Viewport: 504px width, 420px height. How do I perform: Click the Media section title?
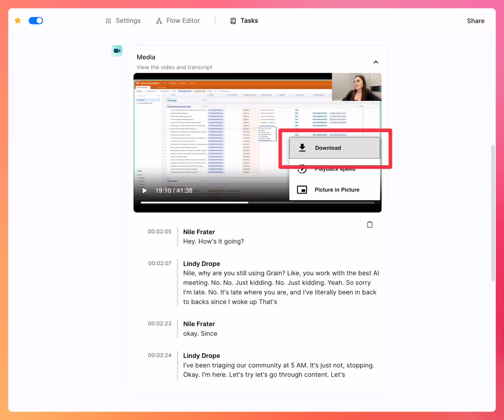[x=146, y=57]
